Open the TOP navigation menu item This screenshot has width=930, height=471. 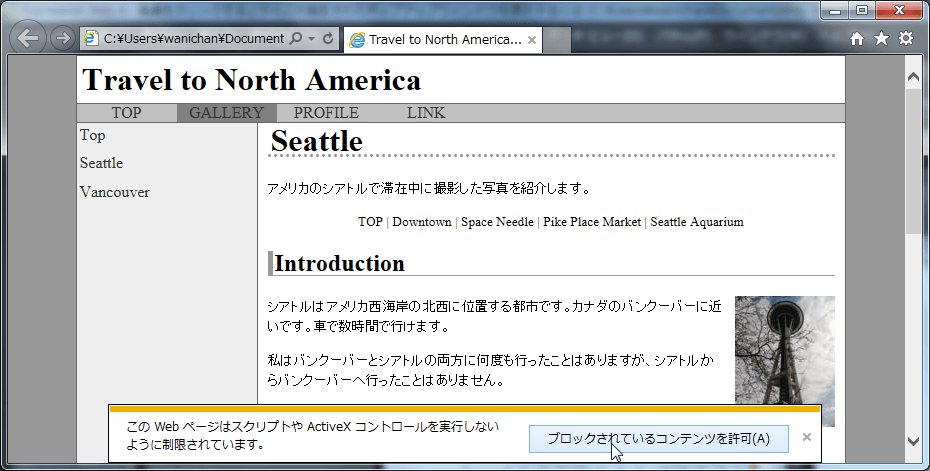pos(126,113)
